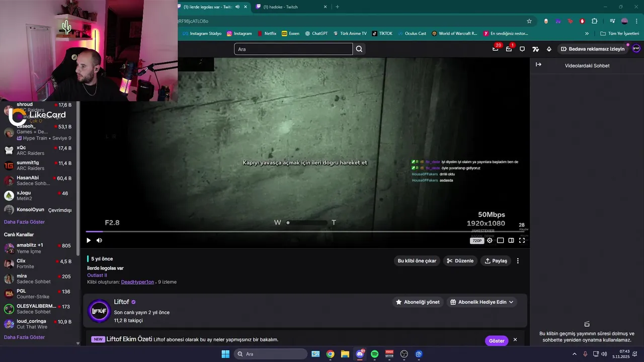Click the clip progress bar

click(306, 232)
